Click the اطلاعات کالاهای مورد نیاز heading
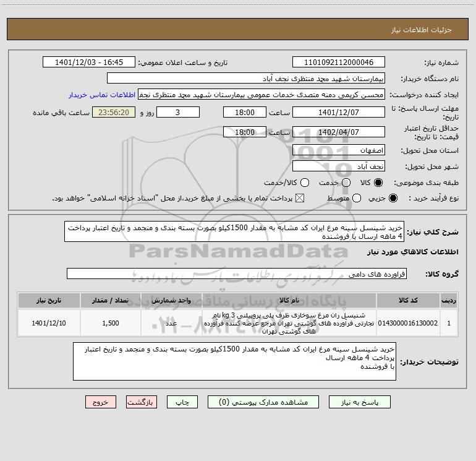 click(x=412, y=252)
